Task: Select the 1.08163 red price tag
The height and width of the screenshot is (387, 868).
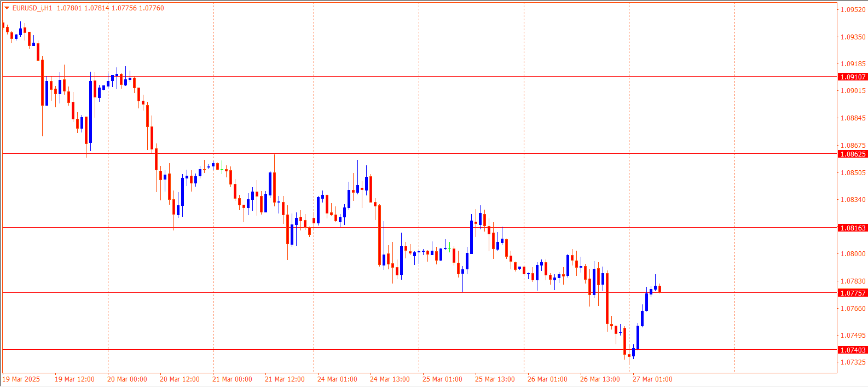Action: point(853,228)
